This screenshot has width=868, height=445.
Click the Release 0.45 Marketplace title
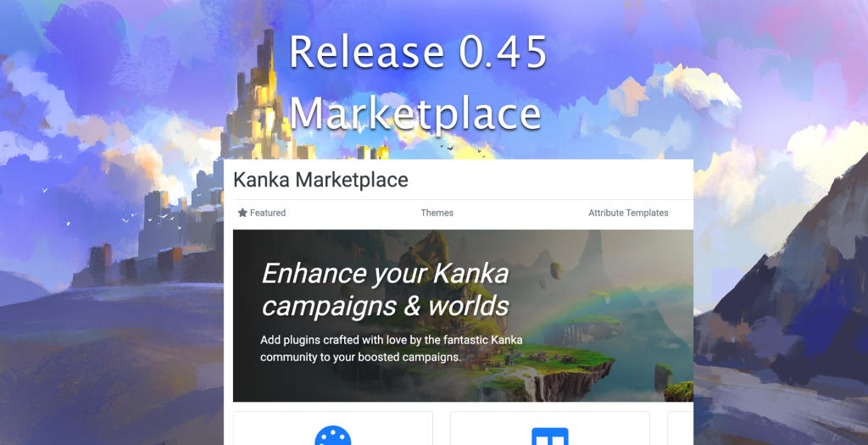pyautogui.click(x=418, y=83)
